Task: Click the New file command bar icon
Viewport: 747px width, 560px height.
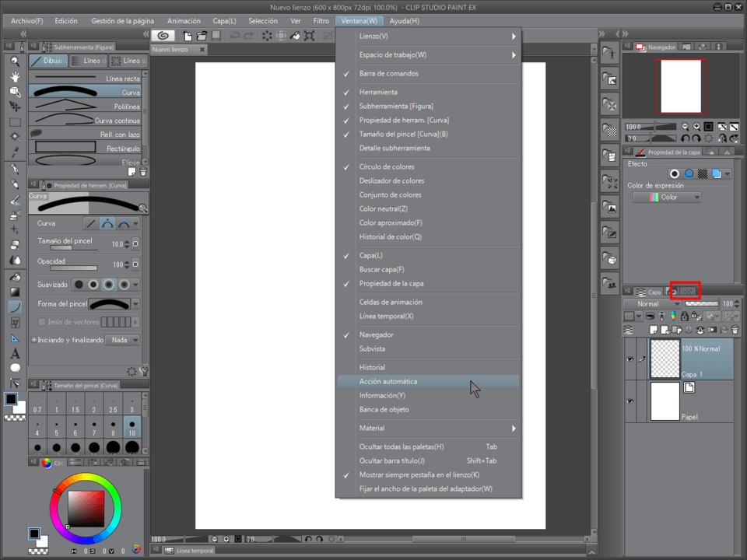Action: [x=188, y=36]
